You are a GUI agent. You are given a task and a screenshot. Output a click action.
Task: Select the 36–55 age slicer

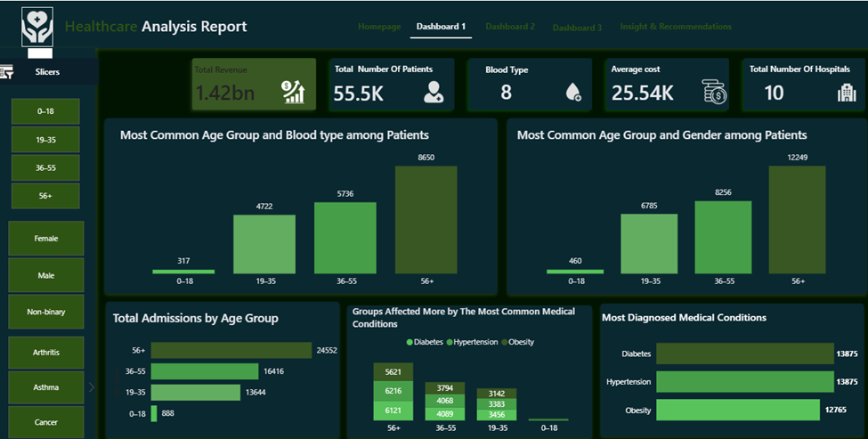(45, 167)
